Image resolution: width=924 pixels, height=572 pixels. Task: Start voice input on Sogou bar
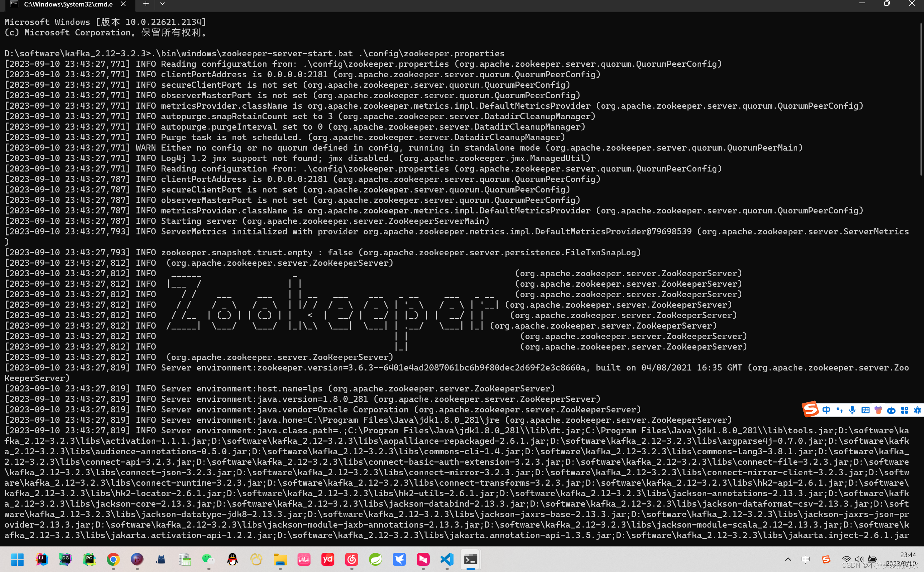point(852,410)
